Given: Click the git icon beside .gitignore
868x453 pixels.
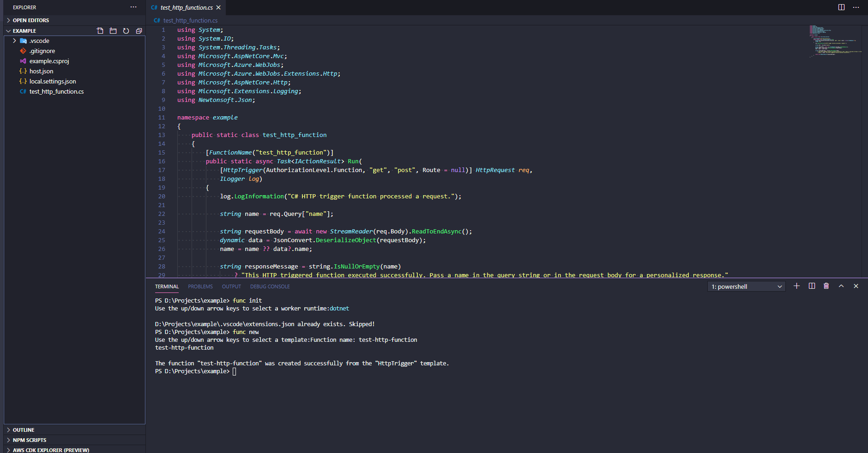Looking at the screenshot, I should [x=23, y=51].
